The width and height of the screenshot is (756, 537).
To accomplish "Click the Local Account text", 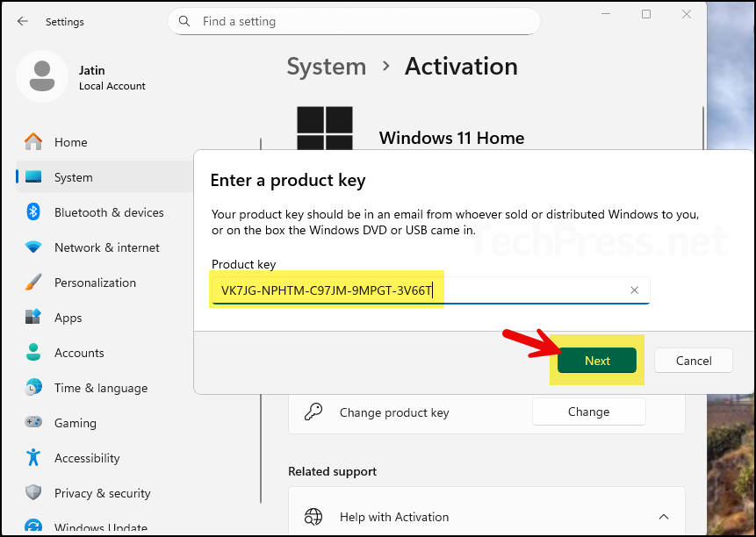I will coord(112,86).
